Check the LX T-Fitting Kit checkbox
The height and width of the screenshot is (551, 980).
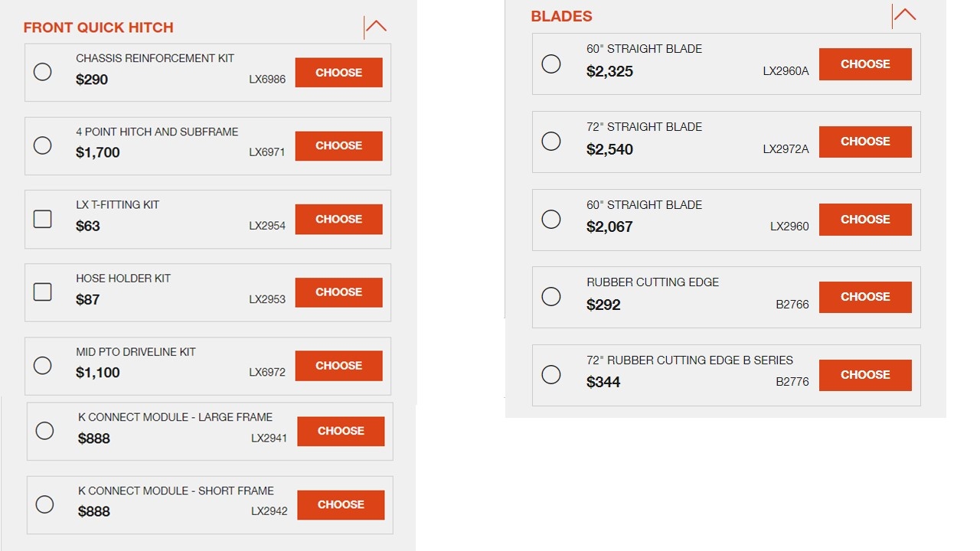43,219
